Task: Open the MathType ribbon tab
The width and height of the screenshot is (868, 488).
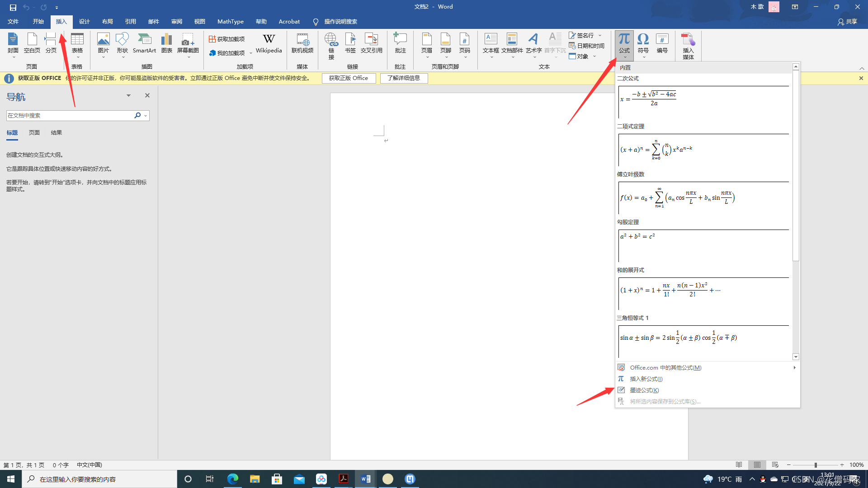Action: [x=230, y=22]
